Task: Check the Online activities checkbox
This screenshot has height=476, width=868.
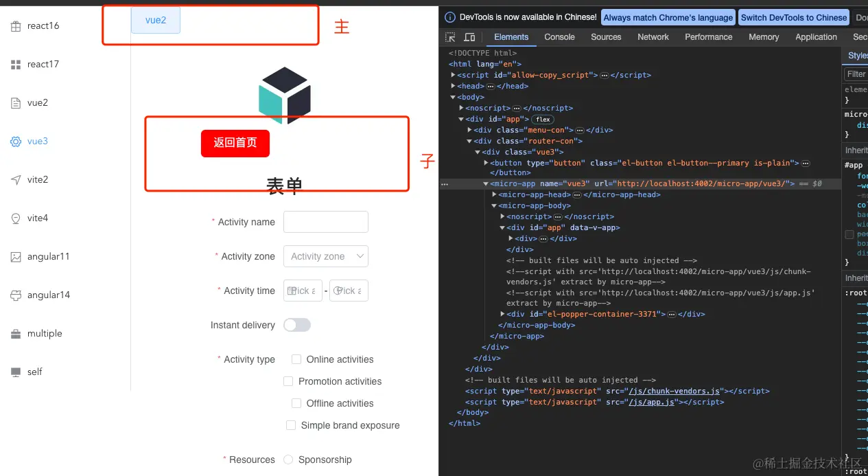Action: click(x=296, y=359)
